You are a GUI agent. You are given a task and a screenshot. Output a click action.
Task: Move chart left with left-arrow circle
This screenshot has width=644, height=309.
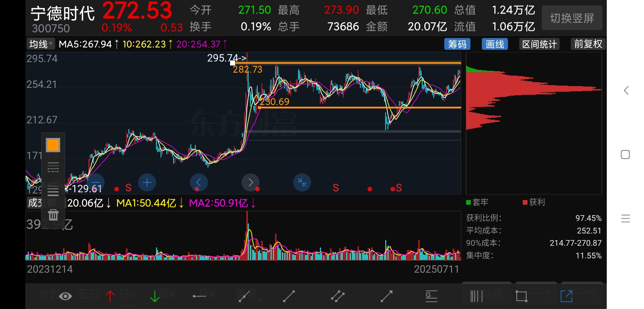point(199,183)
